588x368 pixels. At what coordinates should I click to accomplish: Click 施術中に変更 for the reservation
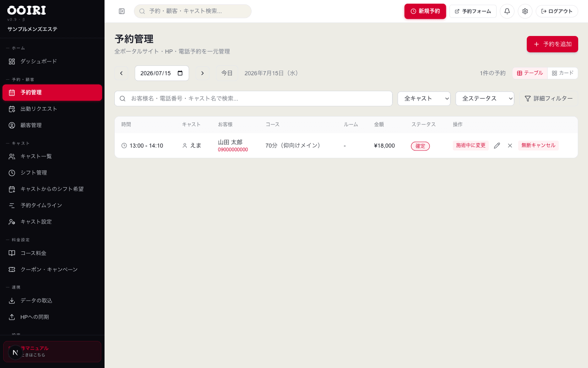pyautogui.click(x=471, y=146)
